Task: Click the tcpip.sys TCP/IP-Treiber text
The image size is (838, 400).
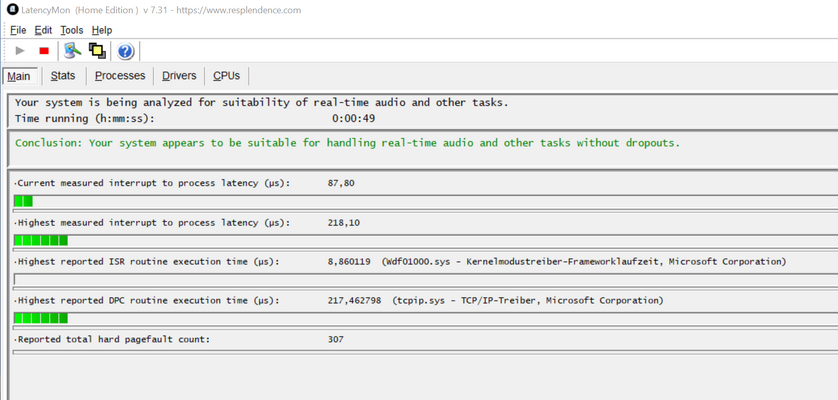Action: tap(527, 301)
